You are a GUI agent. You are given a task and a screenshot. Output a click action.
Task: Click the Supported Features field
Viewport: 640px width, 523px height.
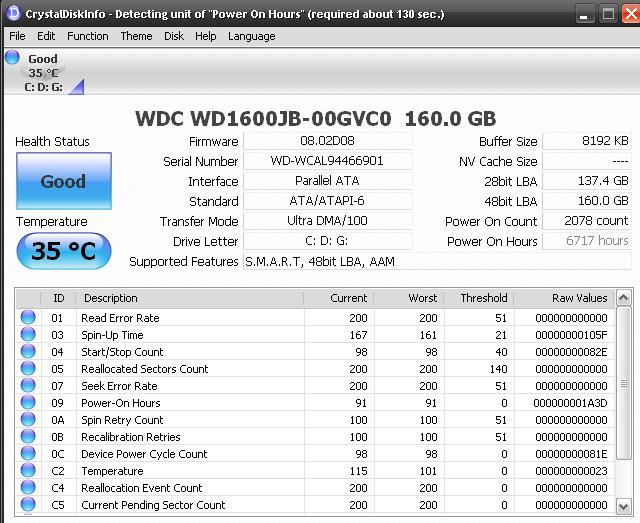pos(437,261)
